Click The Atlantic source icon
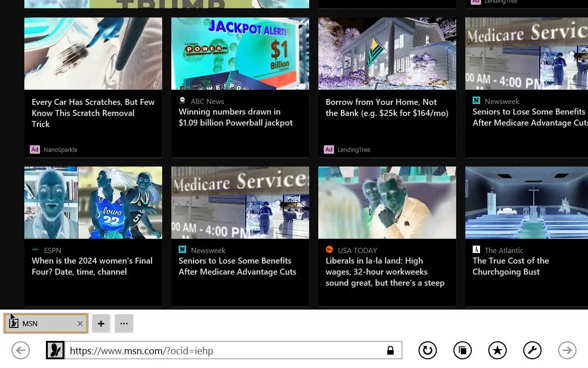 tap(476, 250)
